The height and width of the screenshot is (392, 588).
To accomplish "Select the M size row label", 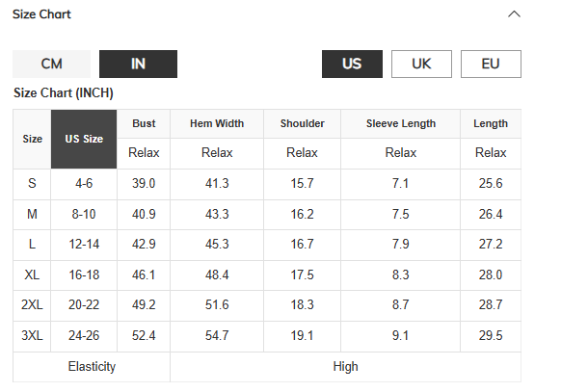I will pos(32,215).
